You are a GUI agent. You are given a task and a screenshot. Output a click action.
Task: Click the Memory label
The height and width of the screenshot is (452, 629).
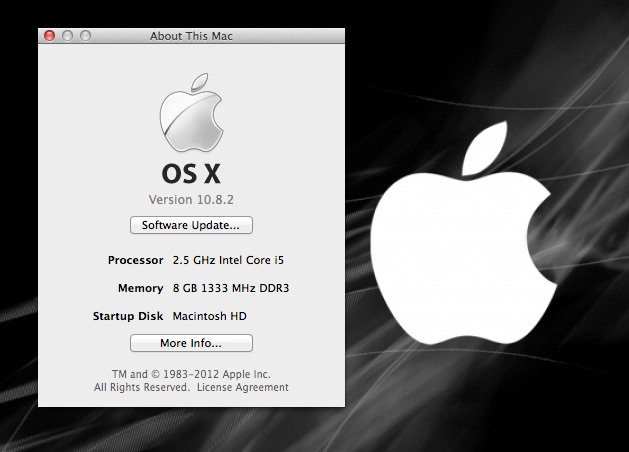point(140,288)
